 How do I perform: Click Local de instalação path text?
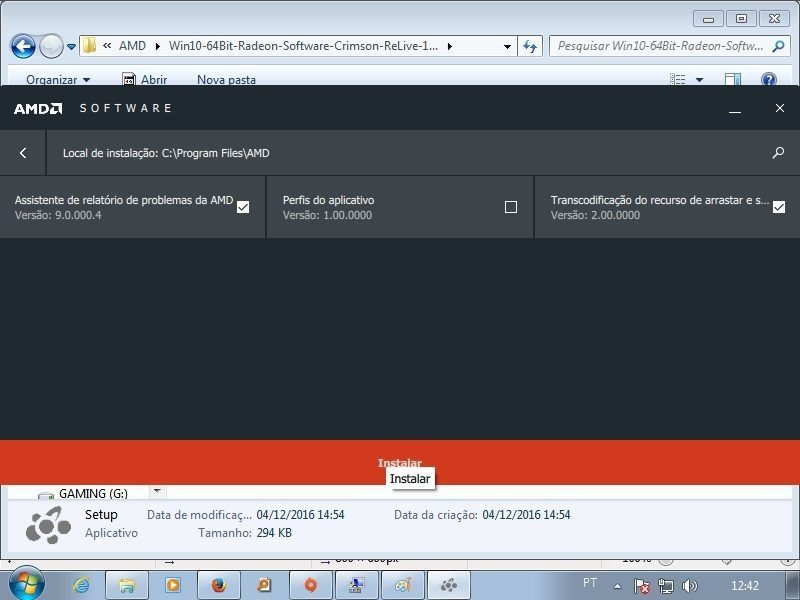pyautogui.click(x=166, y=153)
